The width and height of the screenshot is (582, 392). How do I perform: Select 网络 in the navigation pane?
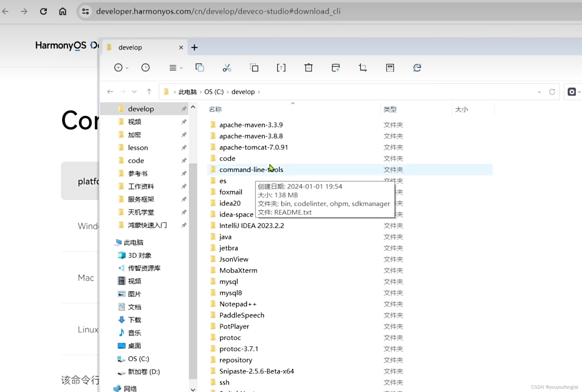tap(130, 388)
